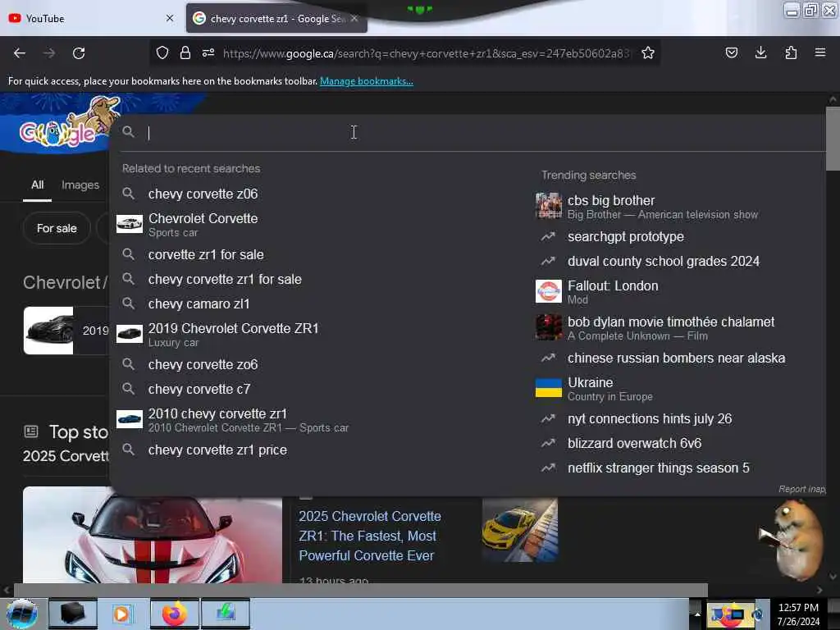Open netflix stranger things season 5
Screen dimensions: 840x630
coord(659,468)
